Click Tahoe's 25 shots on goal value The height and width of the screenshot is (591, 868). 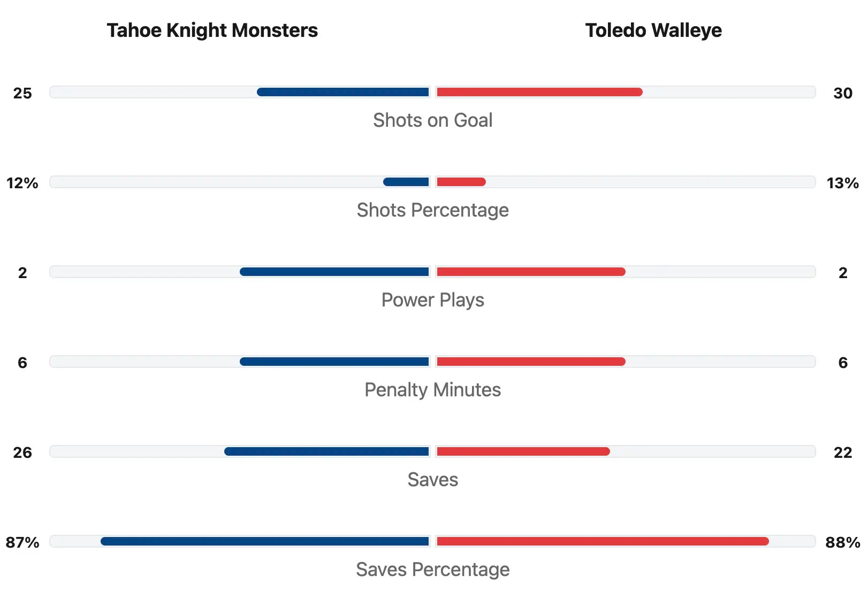pyautogui.click(x=22, y=93)
